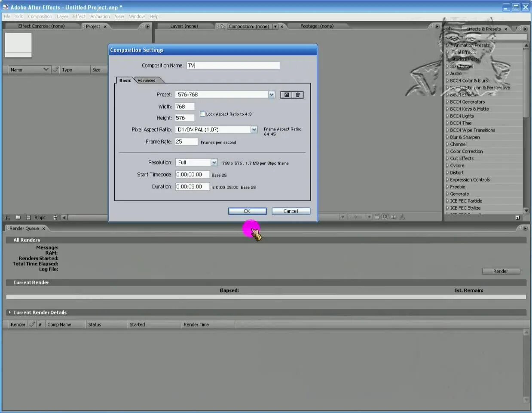Open Composition viewer panel options menu arrow

coord(437,26)
